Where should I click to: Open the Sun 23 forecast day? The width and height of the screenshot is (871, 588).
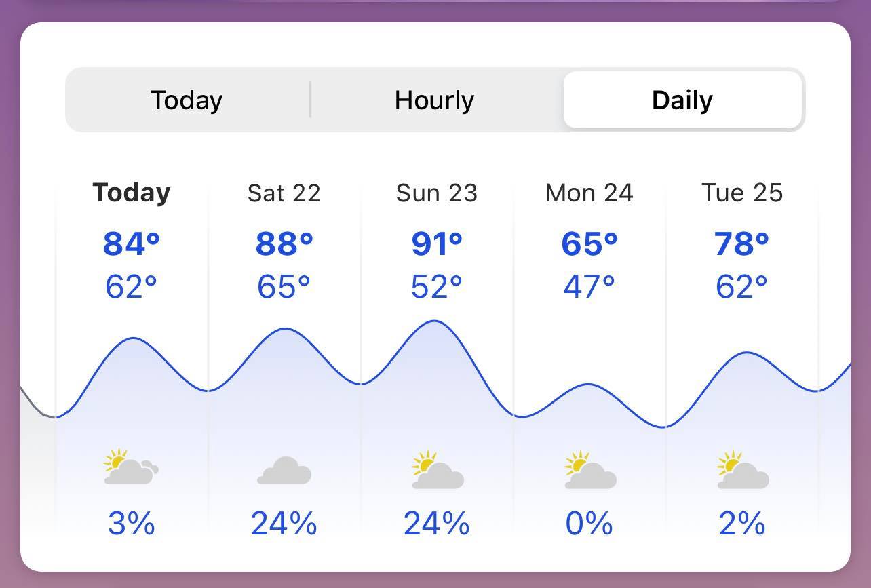point(437,193)
